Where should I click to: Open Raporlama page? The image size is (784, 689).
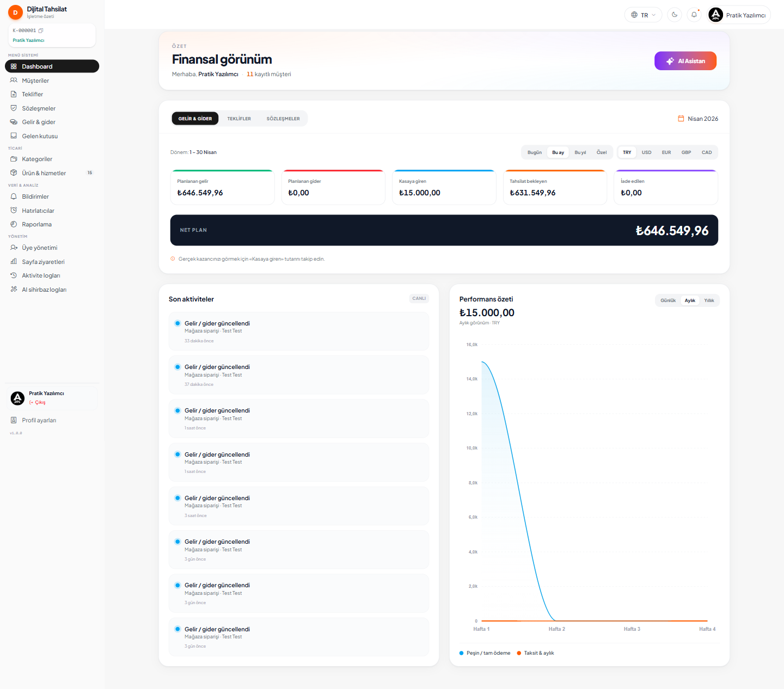52,224
